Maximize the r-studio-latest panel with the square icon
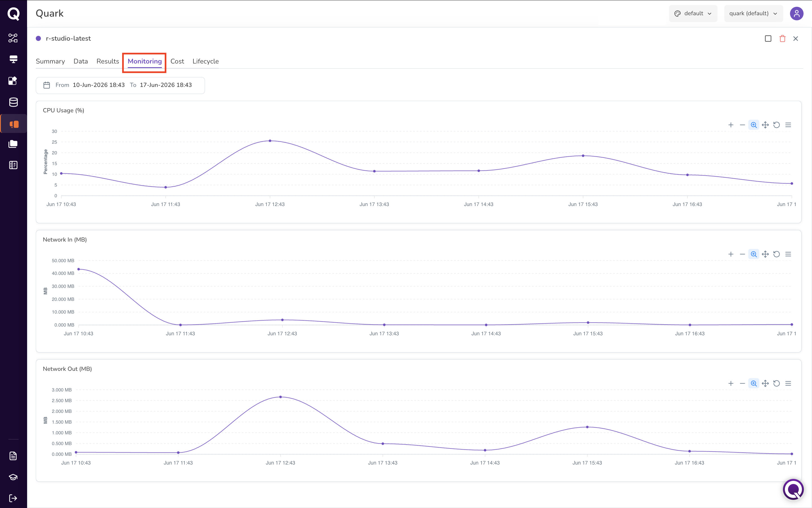Image resolution: width=812 pixels, height=508 pixels. tap(768, 39)
